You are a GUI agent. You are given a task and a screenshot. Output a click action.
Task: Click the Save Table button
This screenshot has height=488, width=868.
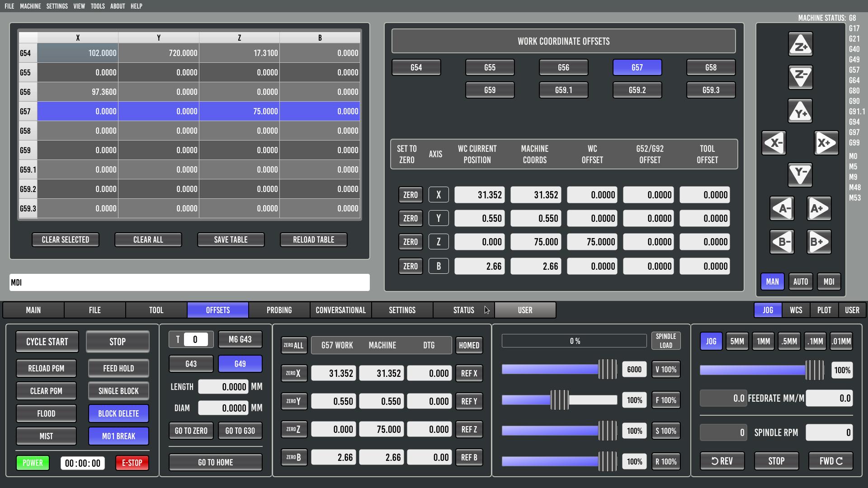tap(231, 239)
